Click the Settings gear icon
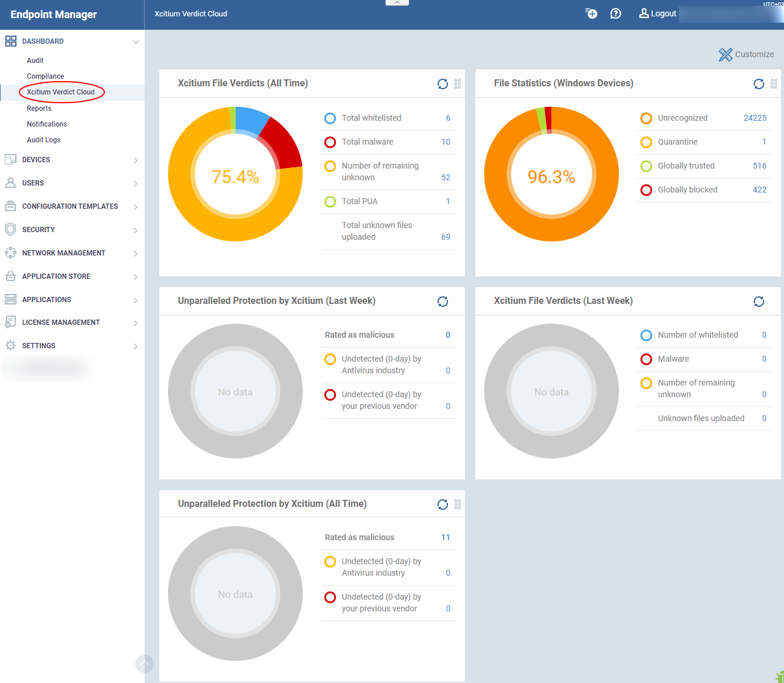Screen dimensions: 784x683 [x=10, y=346]
